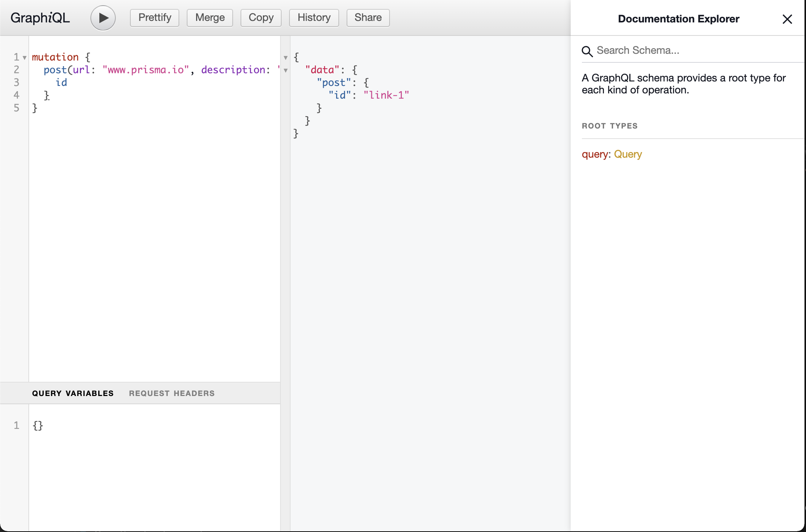Click the post field name on line 2

(x=55, y=70)
